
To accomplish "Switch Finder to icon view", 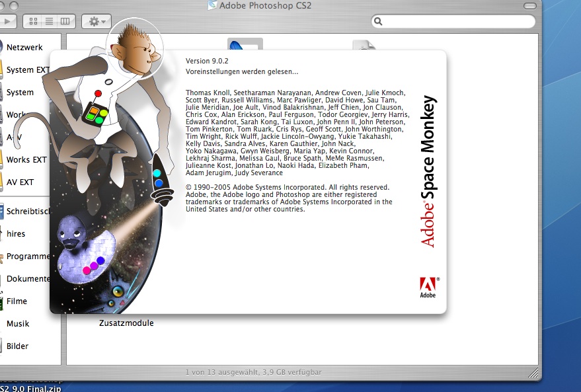I will pos(34,22).
